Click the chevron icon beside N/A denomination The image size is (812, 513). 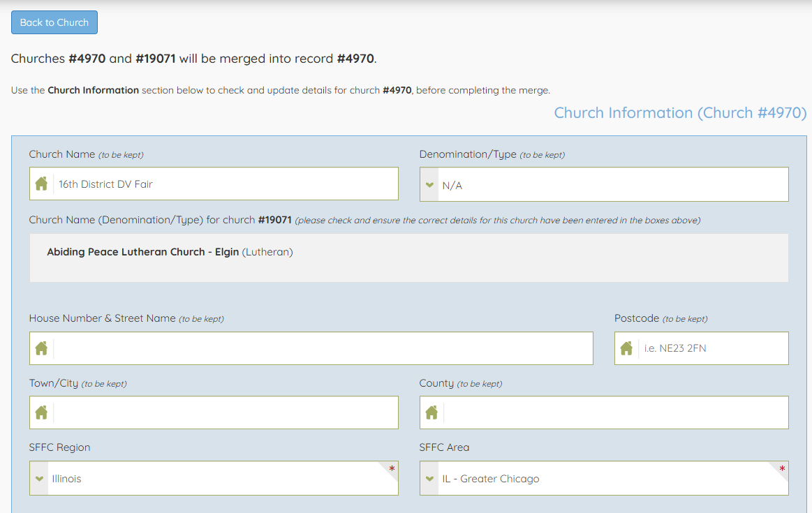(x=429, y=185)
